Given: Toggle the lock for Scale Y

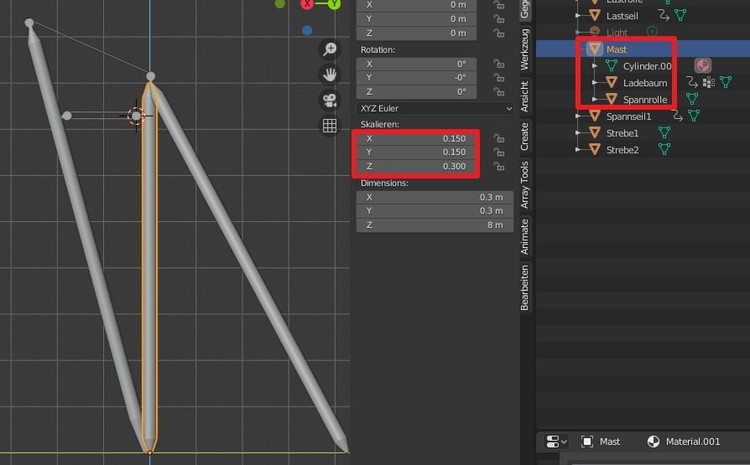Looking at the screenshot, I should click(499, 152).
